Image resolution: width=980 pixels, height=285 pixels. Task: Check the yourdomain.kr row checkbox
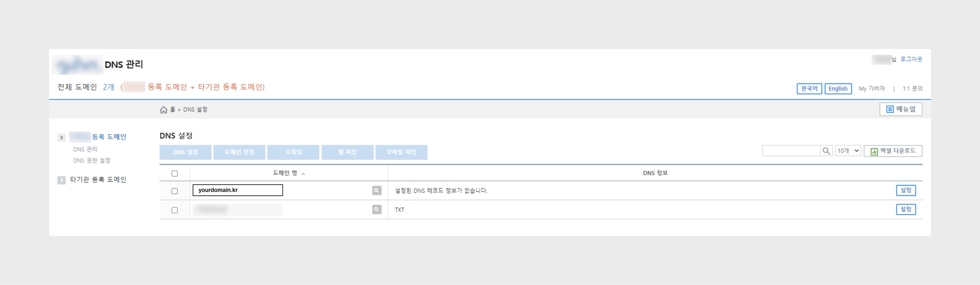pyautogui.click(x=174, y=191)
